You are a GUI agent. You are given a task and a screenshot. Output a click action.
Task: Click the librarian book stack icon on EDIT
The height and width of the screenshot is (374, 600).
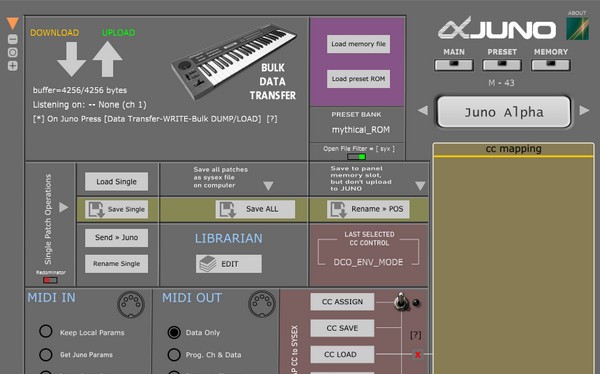point(208,264)
